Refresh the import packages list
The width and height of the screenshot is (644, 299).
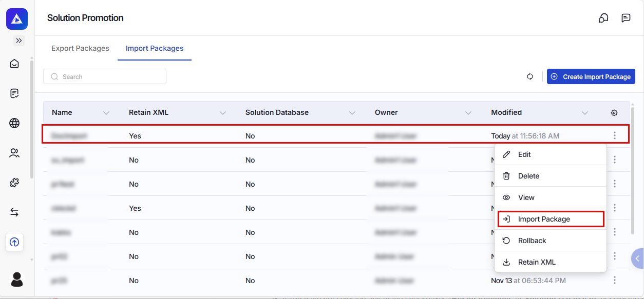tap(530, 76)
